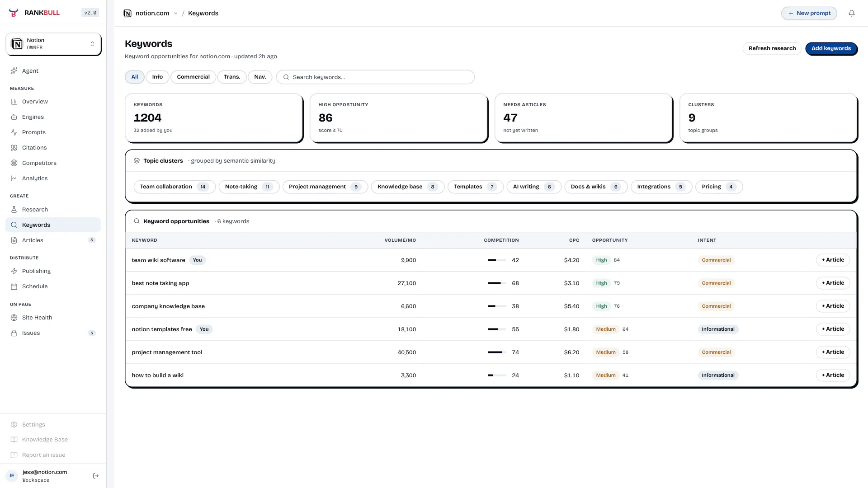
Task: Open the notion.com domain dropdown chevron
Action: pos(176,14)
